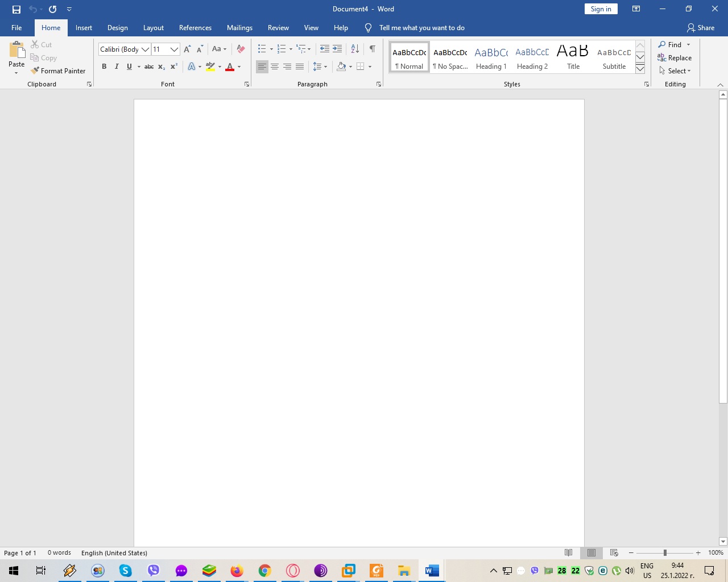The height and width of the screenshot is (582, 728).
Task: Expand the Styles gallery more button
Action: 640,69
